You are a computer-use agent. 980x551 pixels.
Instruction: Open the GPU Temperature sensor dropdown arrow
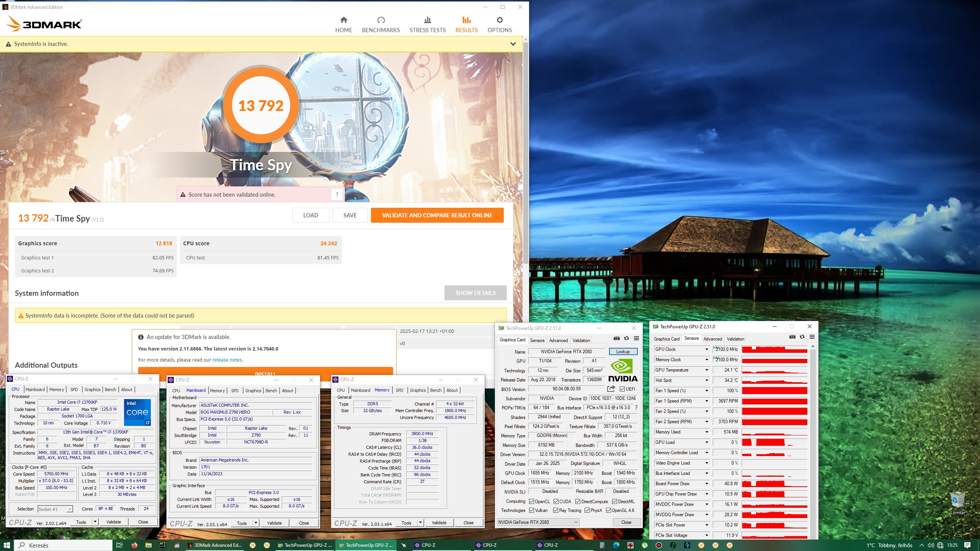[707, 370]
